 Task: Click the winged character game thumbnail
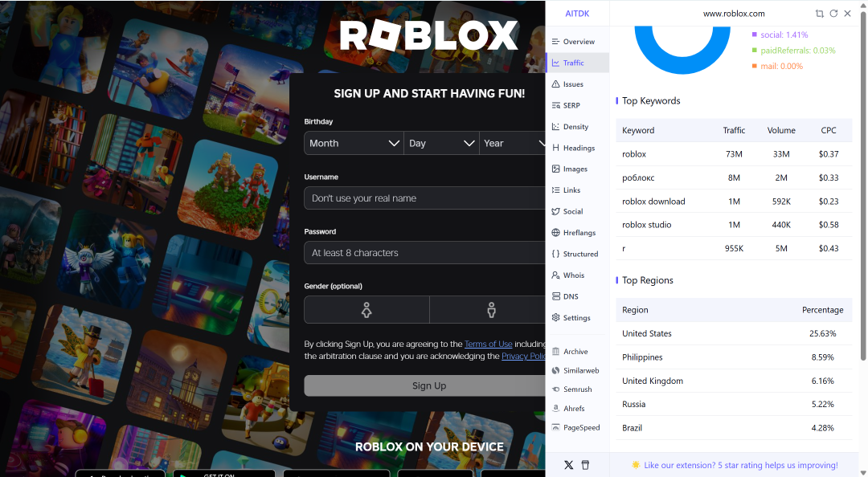coord(108,259)
